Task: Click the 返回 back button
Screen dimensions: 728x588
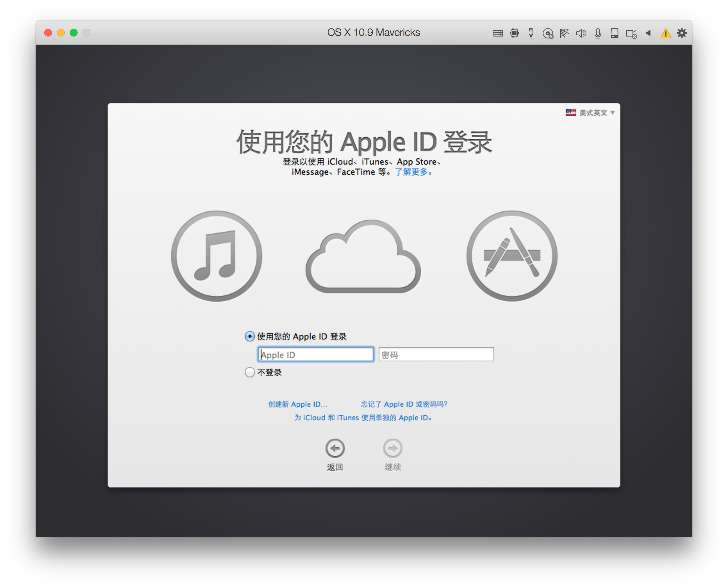Action: tap(335, 449)
